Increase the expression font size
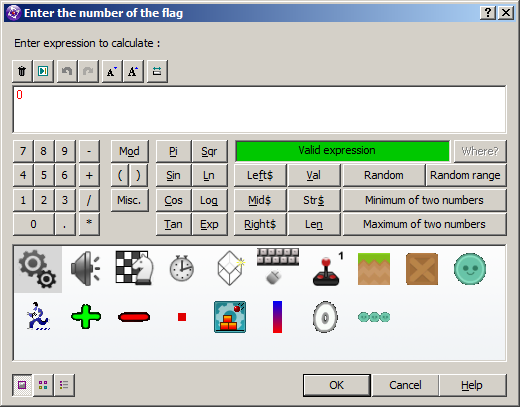The height and width of the screenshot is (407, 520). [x=133, y=71]
